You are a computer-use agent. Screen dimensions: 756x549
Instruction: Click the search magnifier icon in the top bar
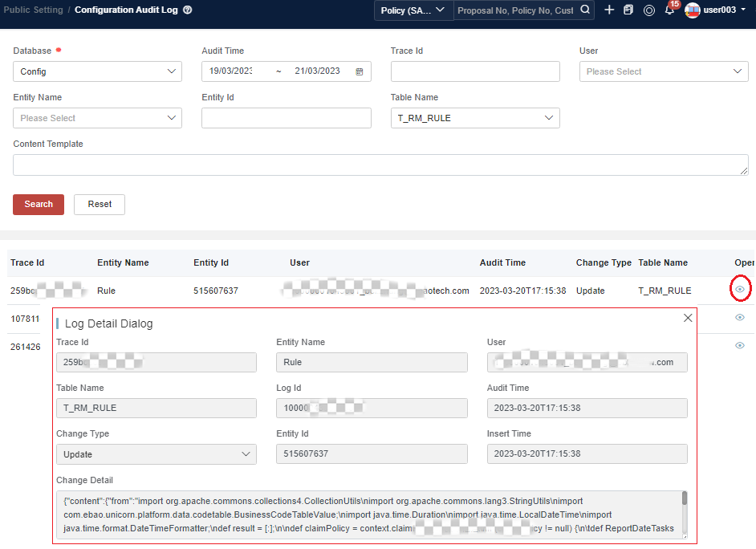tap(585, 10)
